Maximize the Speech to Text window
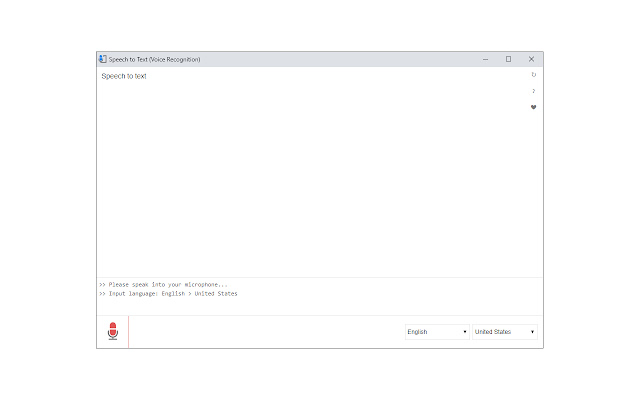This screenshot has width=640, height=400. tap(508, 59)
